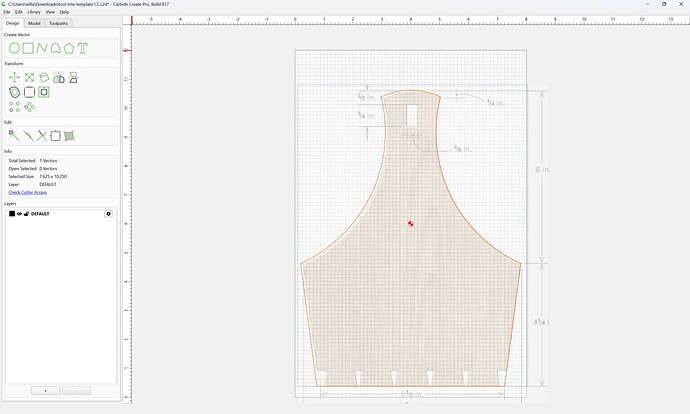Image resolution: width=690 pixels, height=414 pixels.
Task: Open the Offset vectors tool
Action: tap(15, 92)
